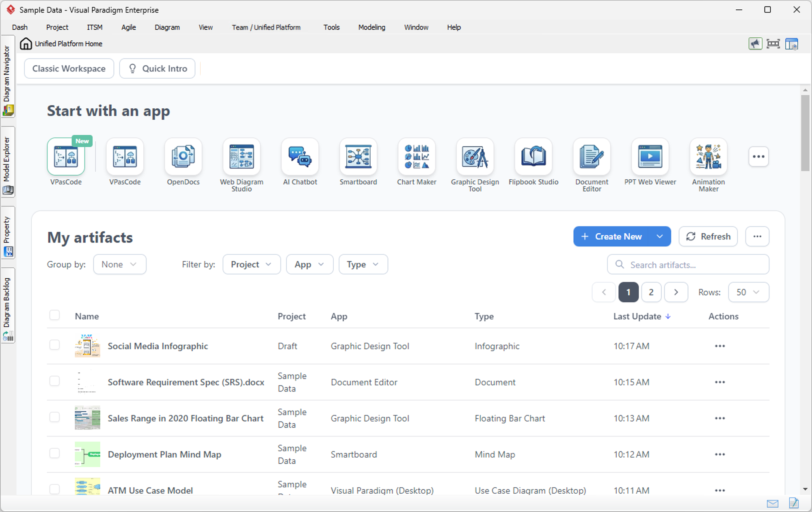Open the ATM Use Case Model entry
812x512 pixels.
150,490
